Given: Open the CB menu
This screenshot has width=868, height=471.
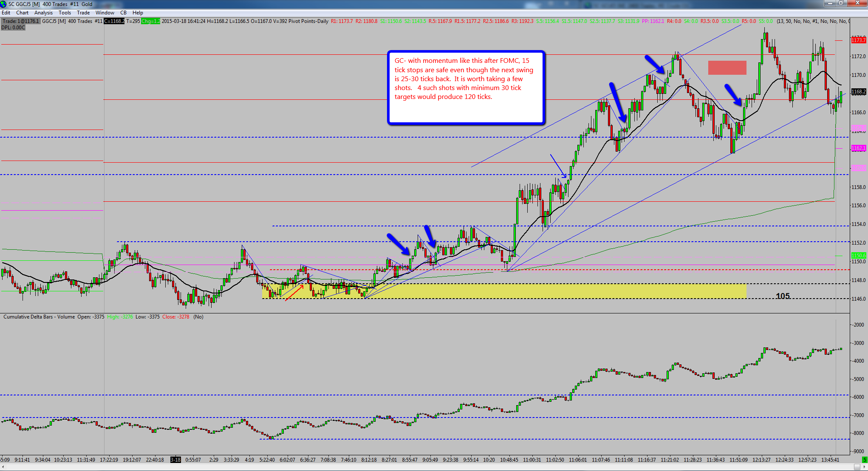Looking at the screenshot, I should [x=123, y=13].
